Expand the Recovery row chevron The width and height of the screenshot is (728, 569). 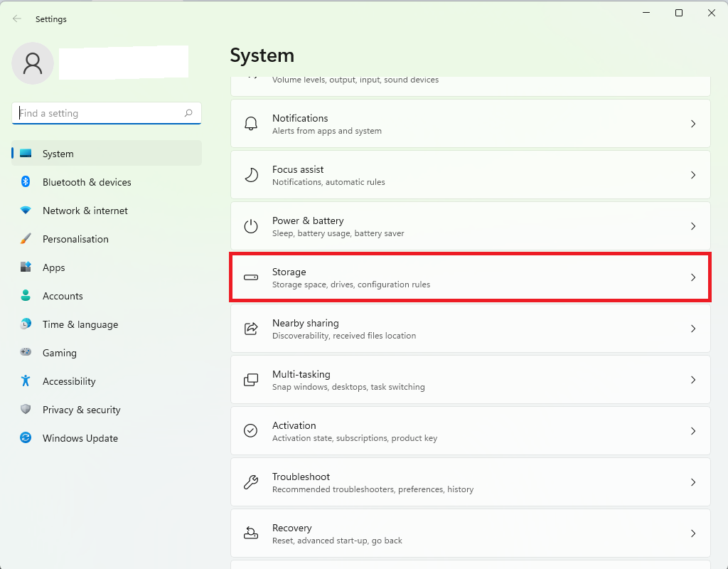pyautogui.click(x=693, y=533)
